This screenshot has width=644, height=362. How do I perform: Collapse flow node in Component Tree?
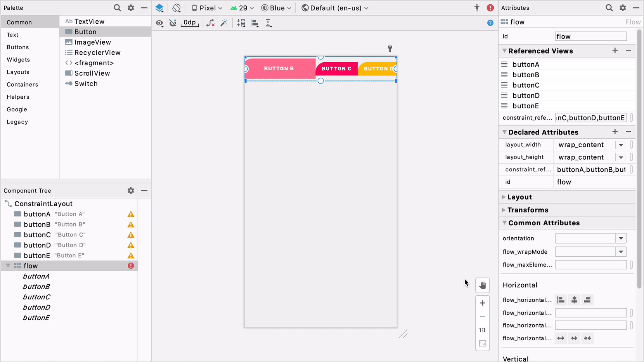(x=8, y=266)
